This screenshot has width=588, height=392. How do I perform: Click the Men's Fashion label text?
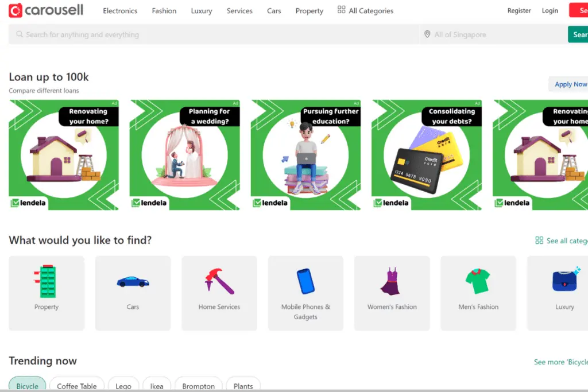point(478,307)
